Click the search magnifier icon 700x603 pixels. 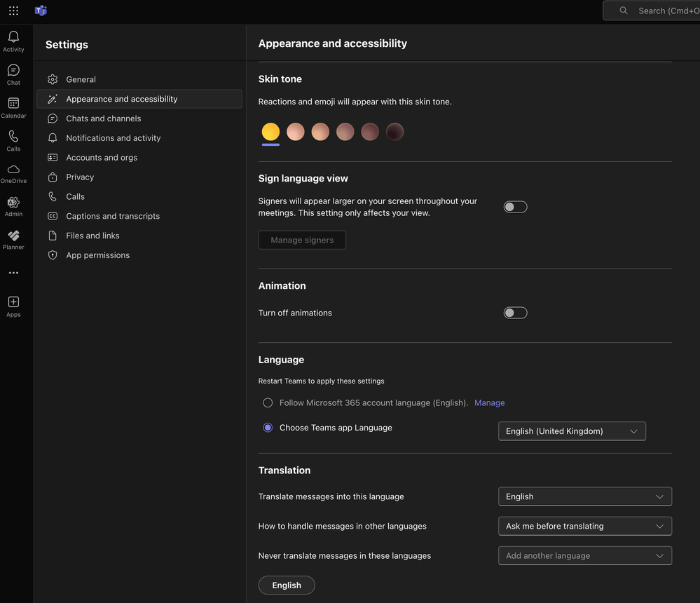623,11
